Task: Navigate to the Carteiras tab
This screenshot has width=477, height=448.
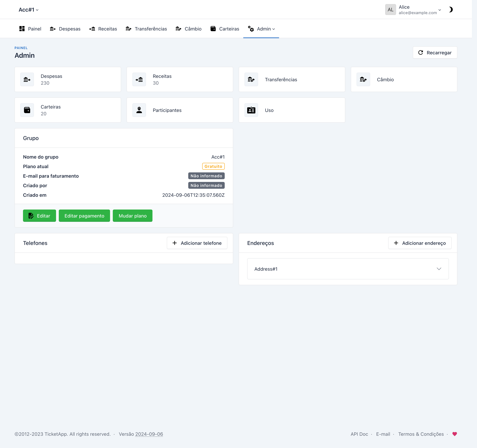Action: coord(225,29)
